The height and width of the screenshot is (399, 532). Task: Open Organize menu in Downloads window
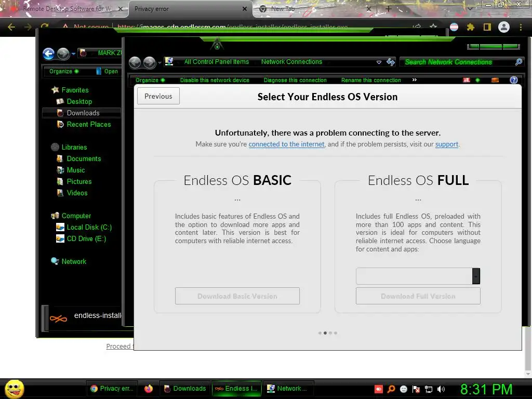click(64, 71)
